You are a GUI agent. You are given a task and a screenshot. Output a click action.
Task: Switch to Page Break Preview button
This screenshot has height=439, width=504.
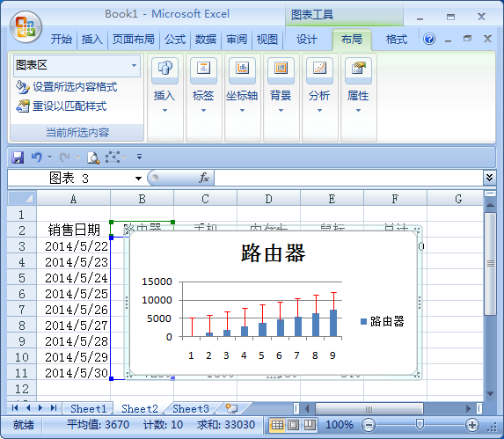[310, 425]
